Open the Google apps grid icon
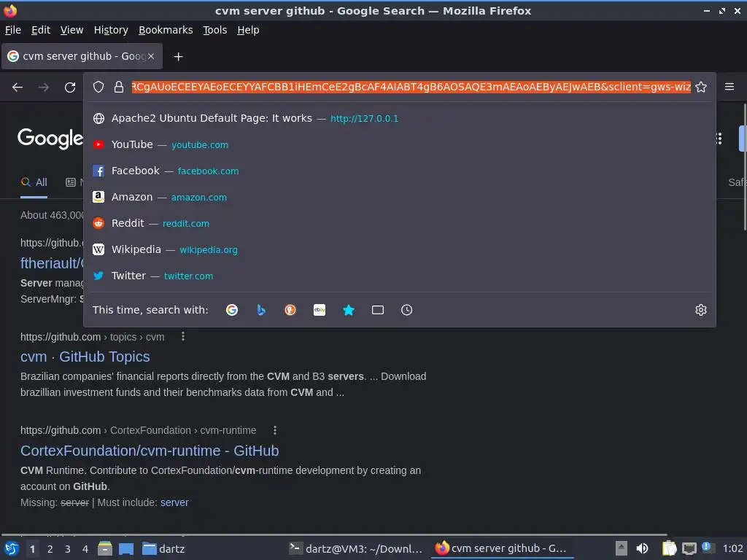747x560 pixels. 719,138
